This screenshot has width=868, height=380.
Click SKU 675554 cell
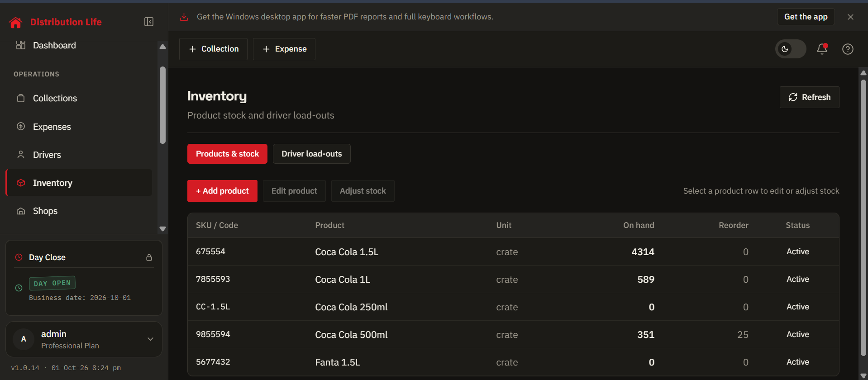[x=210, y=252]
